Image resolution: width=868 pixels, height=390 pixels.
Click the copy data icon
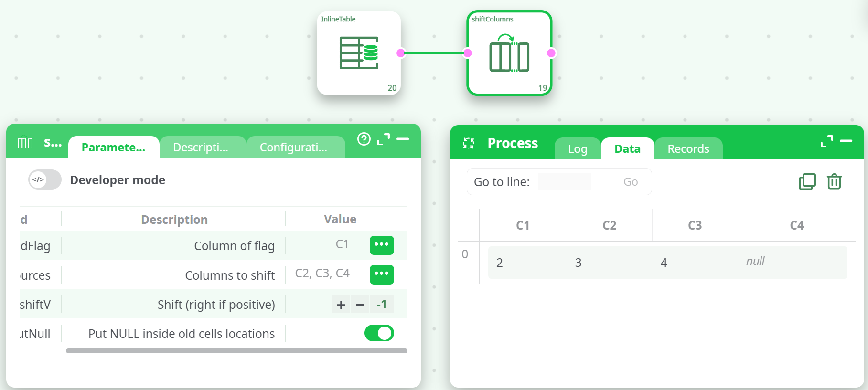[807, 181]
